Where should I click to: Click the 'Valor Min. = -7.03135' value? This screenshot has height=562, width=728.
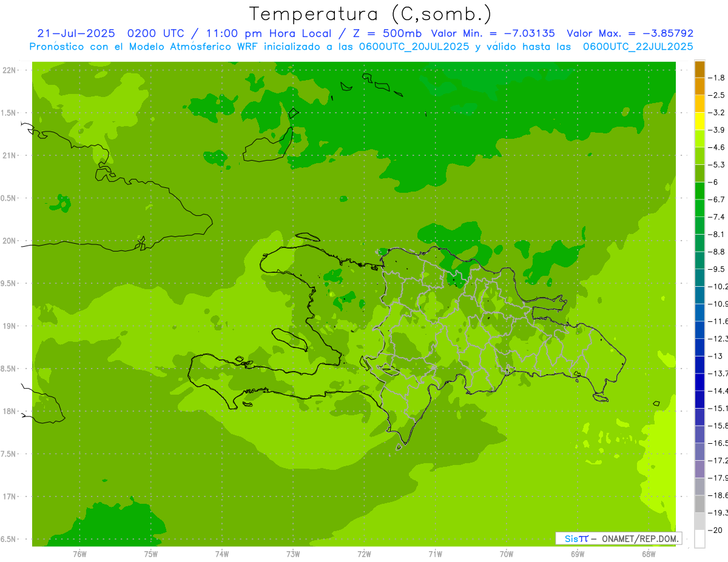coord(493,33)
